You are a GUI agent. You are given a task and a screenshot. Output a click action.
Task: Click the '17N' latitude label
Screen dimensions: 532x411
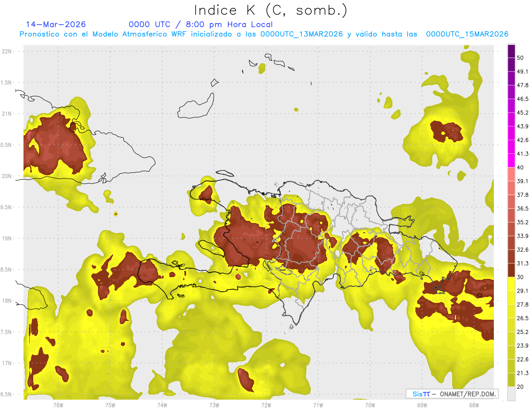pos(7,363)
